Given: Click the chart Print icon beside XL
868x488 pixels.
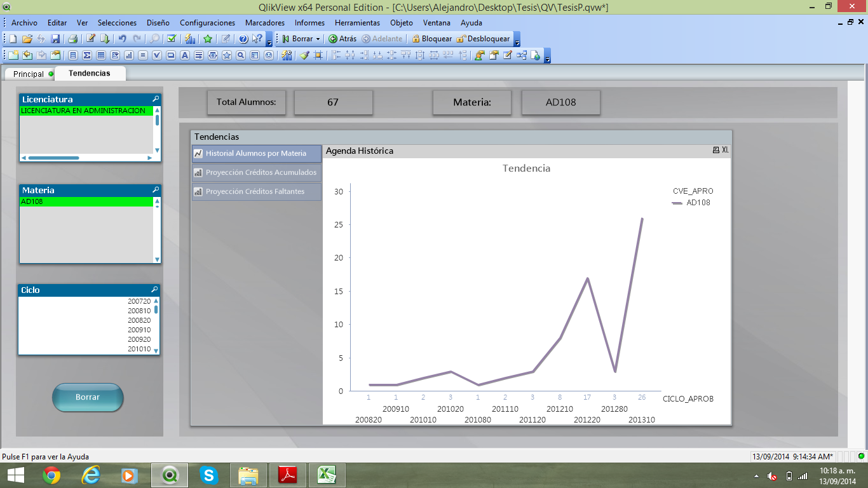Looking at the screenshot, I should click(x=716, y=151).
